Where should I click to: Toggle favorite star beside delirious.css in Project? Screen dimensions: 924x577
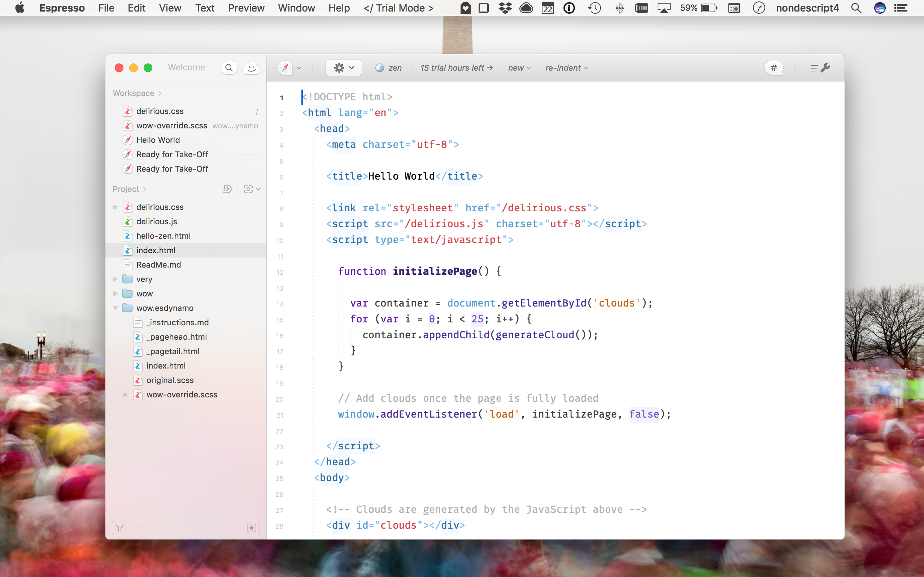(x=115, y=207)
